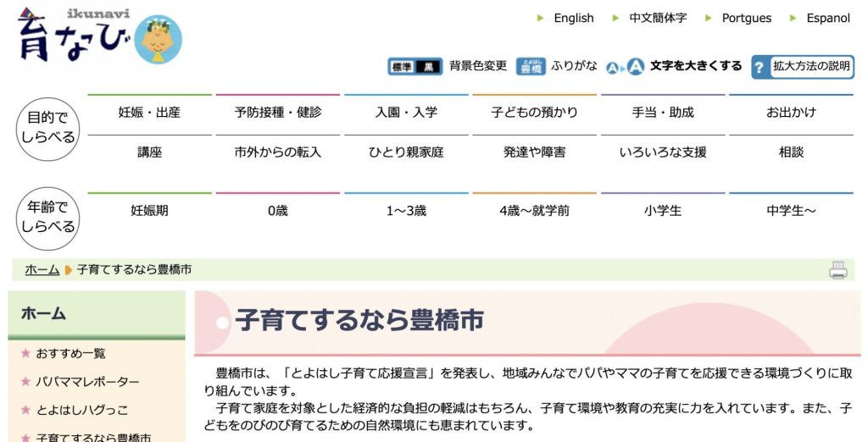Select the 小学生 age tab
The width and height of the screenshot is (868, 442).
click(x=662, y=211)
